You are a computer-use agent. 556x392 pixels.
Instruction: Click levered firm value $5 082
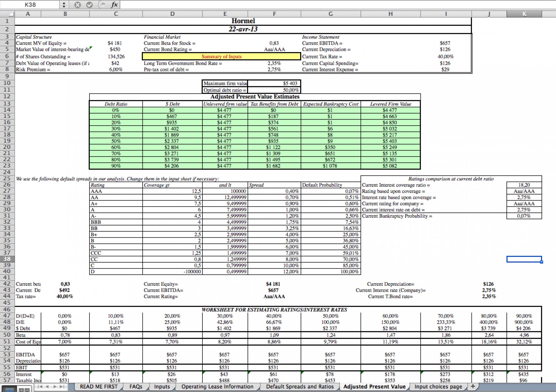(390, 166)
